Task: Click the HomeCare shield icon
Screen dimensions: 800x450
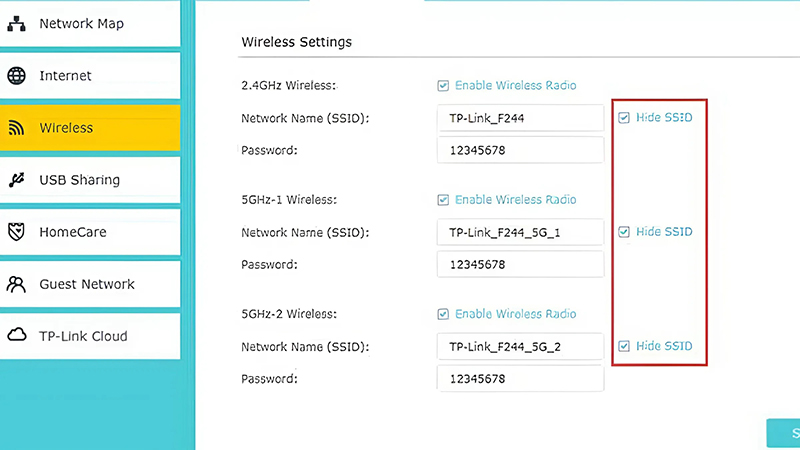Action: pyautogui.click(x=16, y=232)
